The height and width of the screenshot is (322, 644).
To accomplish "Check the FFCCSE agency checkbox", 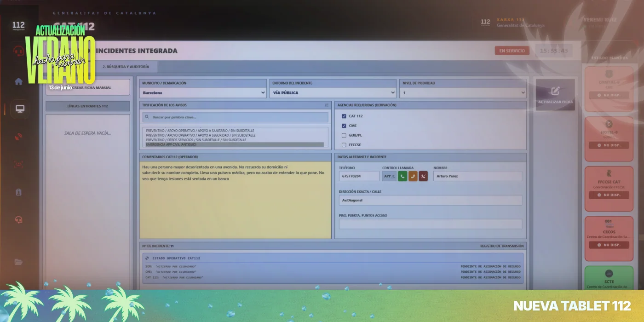I will tap(344, 145).
